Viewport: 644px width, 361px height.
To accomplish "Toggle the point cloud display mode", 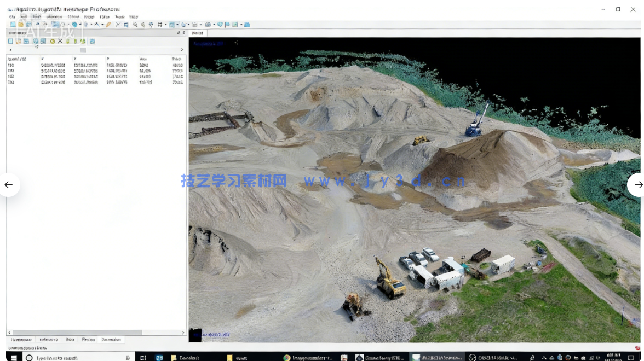I will click(x=171, y=24).
